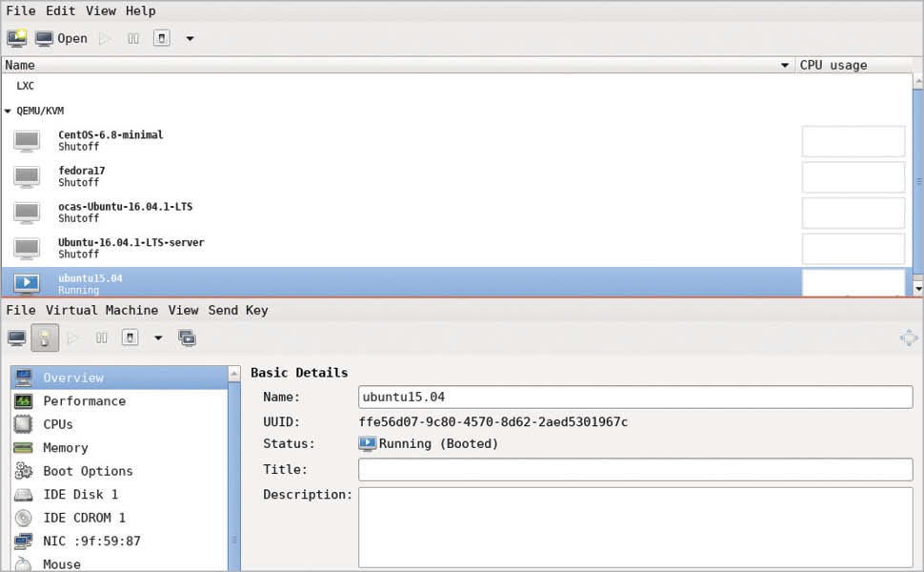Open the Boot Options section
Viewport: 924px width, 572px height.
(x=88, y=471)
